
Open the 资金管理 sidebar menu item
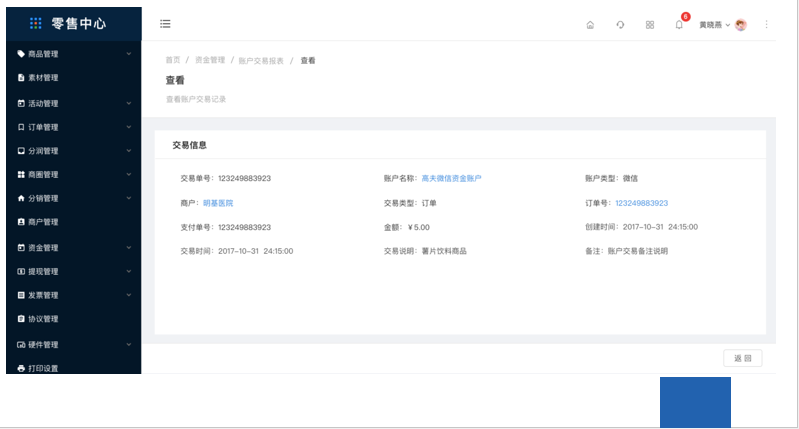[73, 248]
